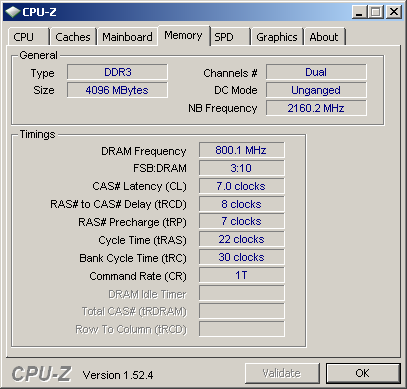Click the DRAM Frequency 800.1 MHz field

(x=242, y=150)
